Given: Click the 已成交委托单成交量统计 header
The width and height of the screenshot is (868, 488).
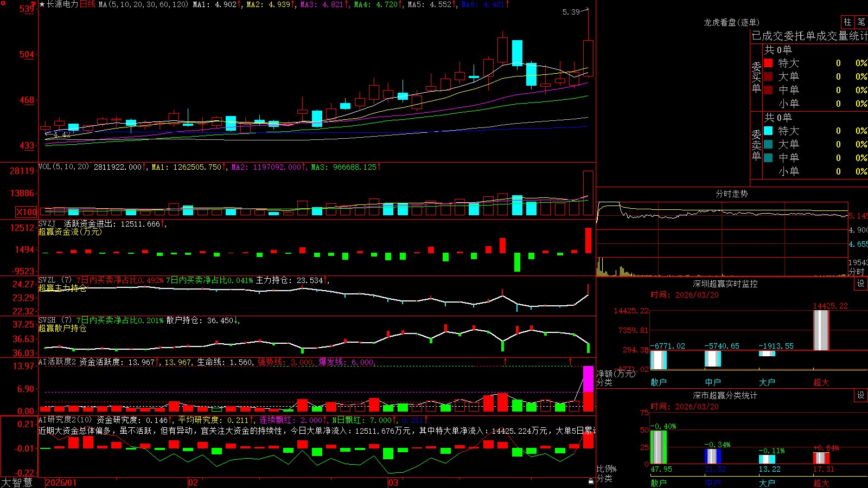Looking at the screenshot, I should [x=809, y=36].
